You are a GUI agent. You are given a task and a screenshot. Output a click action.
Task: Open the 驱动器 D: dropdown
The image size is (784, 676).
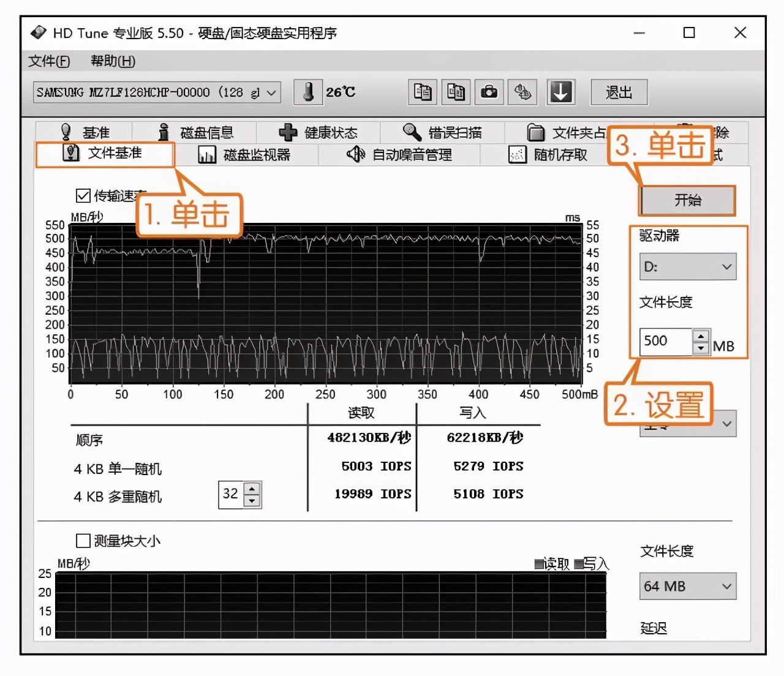click(x=688, y=267)
